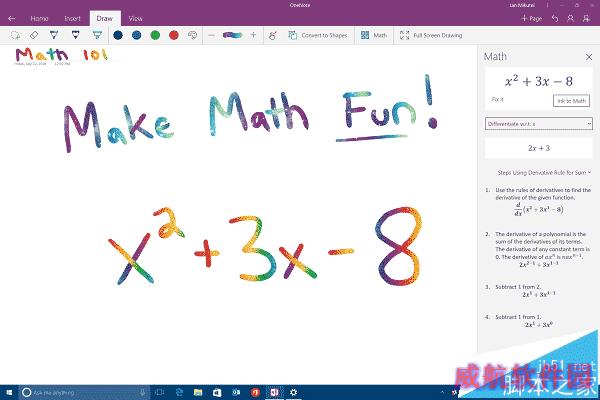Screen dimensions: 600x400
Task: Open the Differentiate w.r.t. x dropdown
Action: [x=538, y=122]
